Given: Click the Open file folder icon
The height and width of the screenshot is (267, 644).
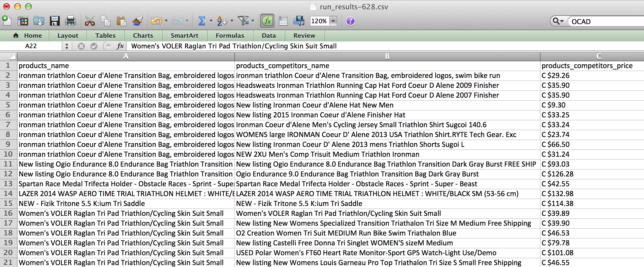Looking at the screenshot, I should 39,21.
